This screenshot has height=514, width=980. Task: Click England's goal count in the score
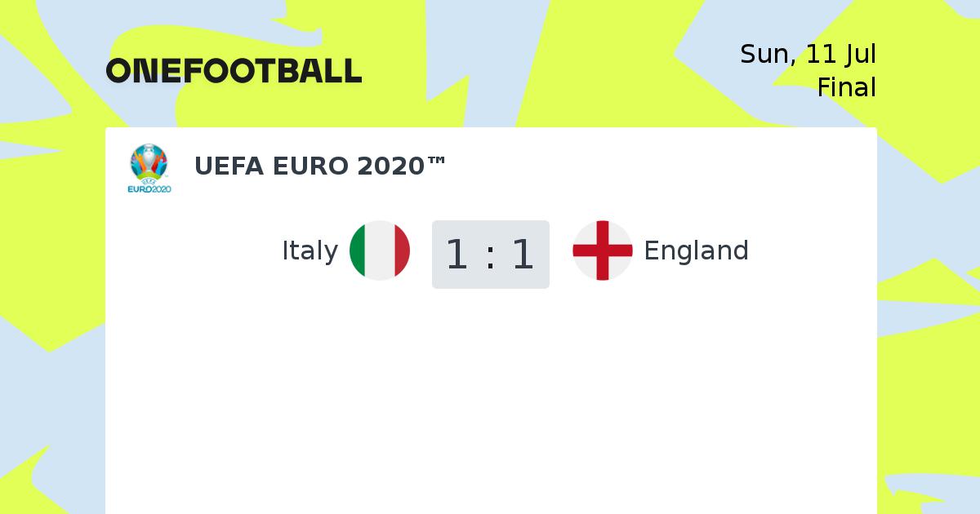523,254
